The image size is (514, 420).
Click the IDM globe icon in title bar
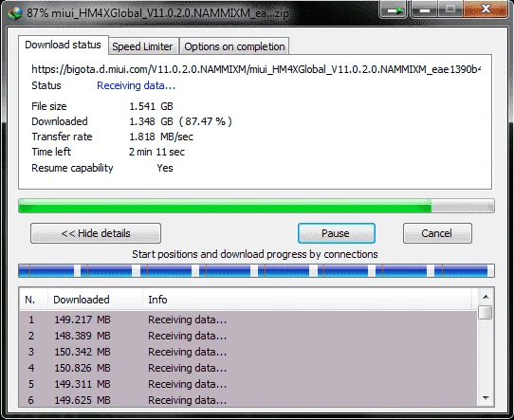[14, 12]
